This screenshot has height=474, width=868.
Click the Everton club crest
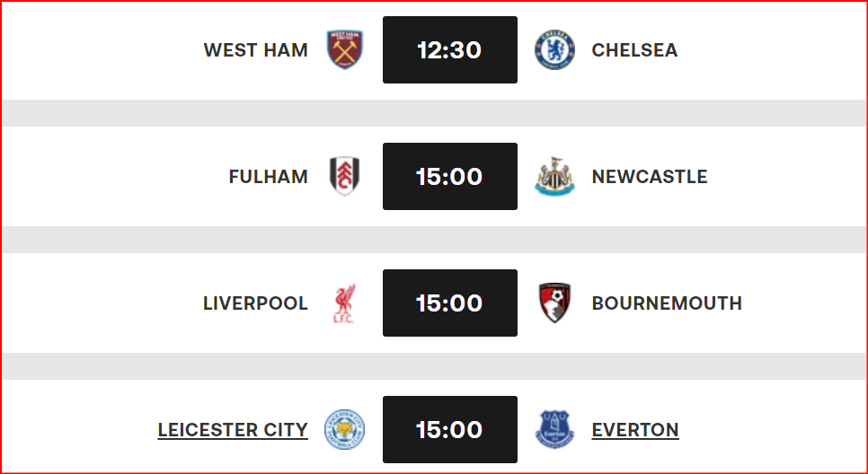(554, 430)
